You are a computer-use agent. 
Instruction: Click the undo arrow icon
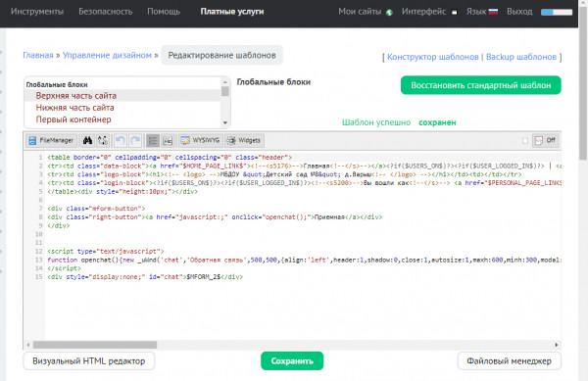pyautogui.click(x=120, y=140)
